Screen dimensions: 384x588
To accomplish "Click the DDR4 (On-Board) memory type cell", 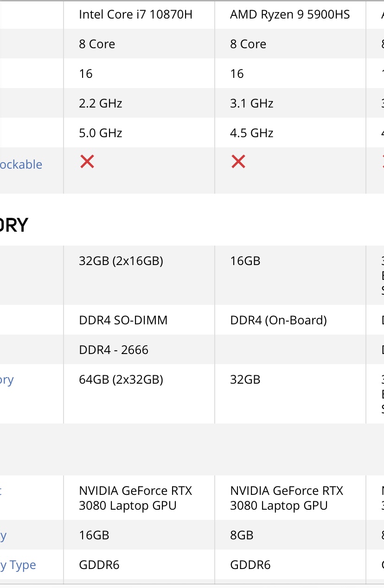I will click(278, 320).
